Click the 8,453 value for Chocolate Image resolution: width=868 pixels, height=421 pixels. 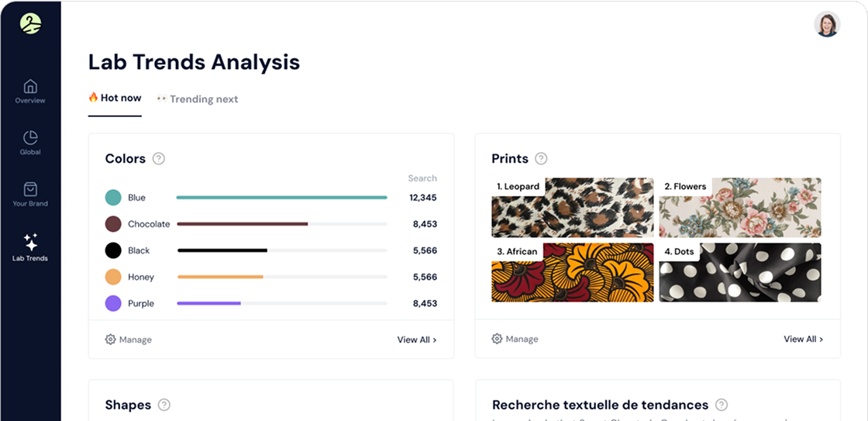(425, 224)
